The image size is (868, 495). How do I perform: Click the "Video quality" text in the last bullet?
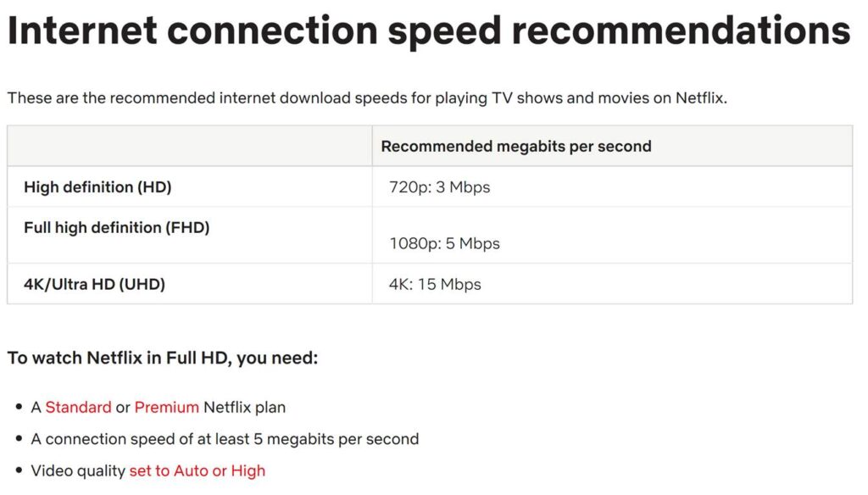78,470
